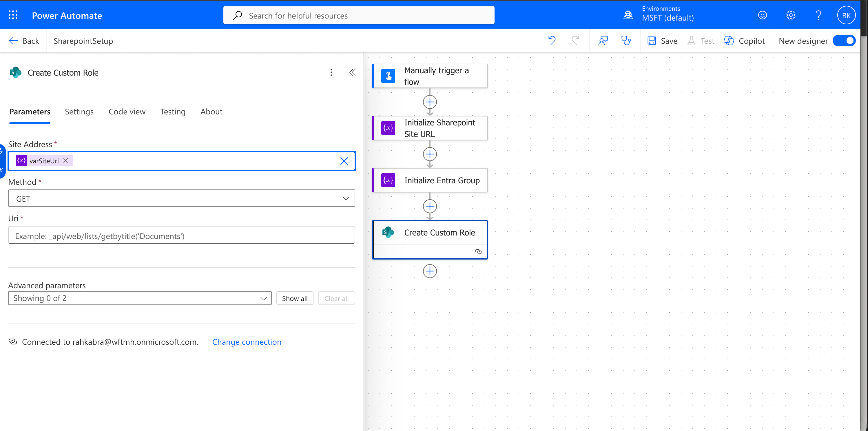The height and width of the screenshot is (431, 868).
Task: Click into the Uri input field
Action: pyautogui.click(x=181, y=235)
